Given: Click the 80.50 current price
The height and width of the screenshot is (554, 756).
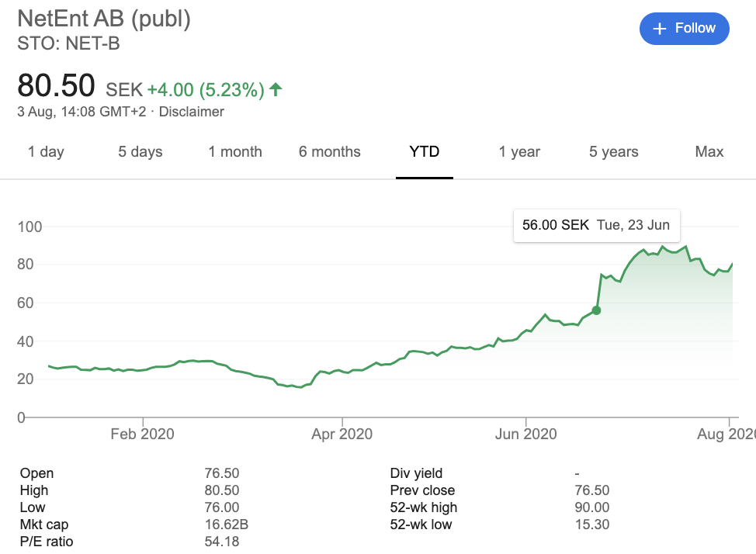Looking at the screenshot, I should (56, 86).
